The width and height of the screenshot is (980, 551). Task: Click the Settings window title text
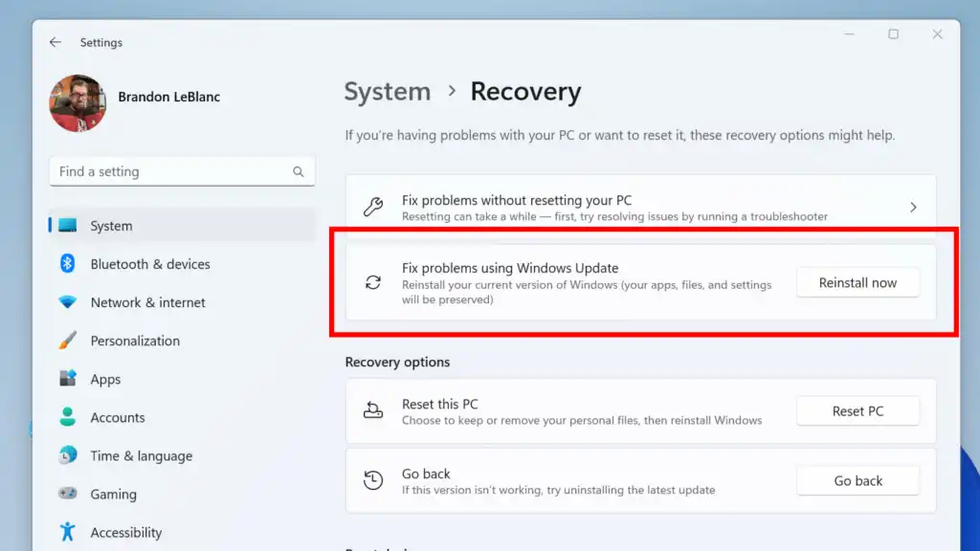coord(101,42)
